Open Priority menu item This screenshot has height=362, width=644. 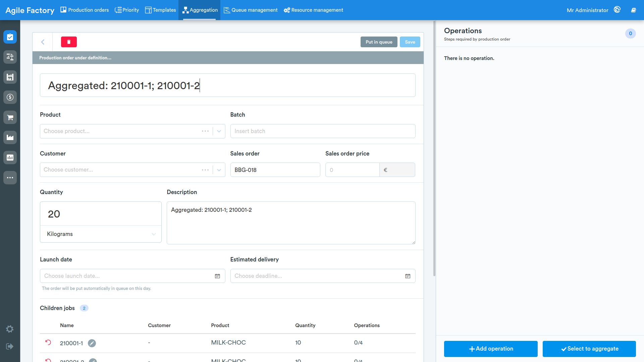pyautogui.click(x=127, y=10)
